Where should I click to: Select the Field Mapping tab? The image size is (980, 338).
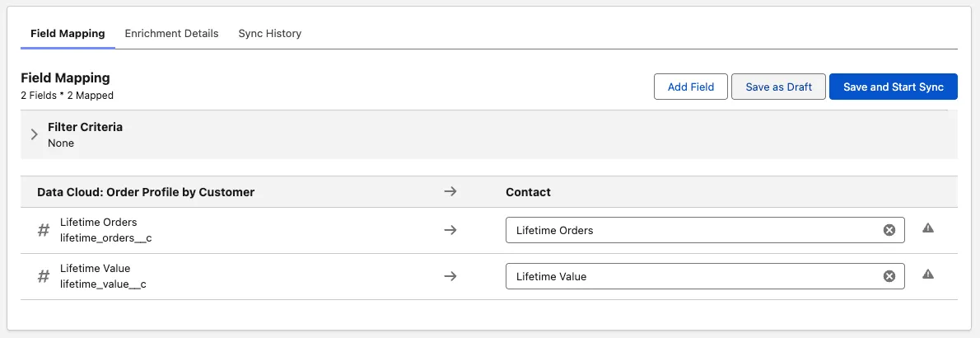point(68,34)
